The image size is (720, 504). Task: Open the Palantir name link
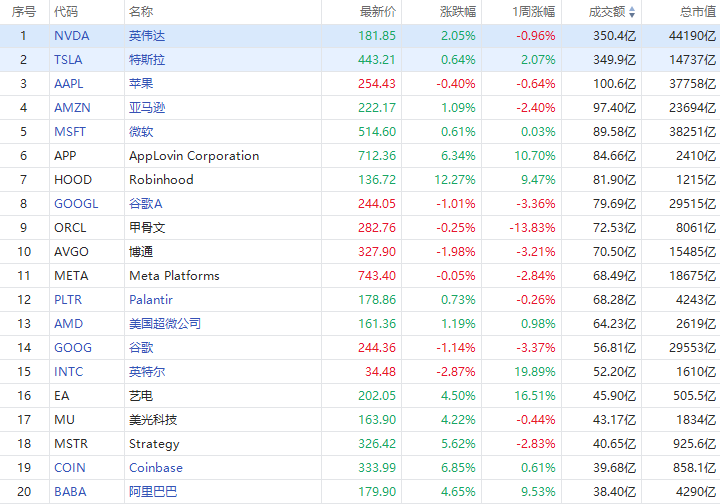pyautogui.click(x=151, y=300)
